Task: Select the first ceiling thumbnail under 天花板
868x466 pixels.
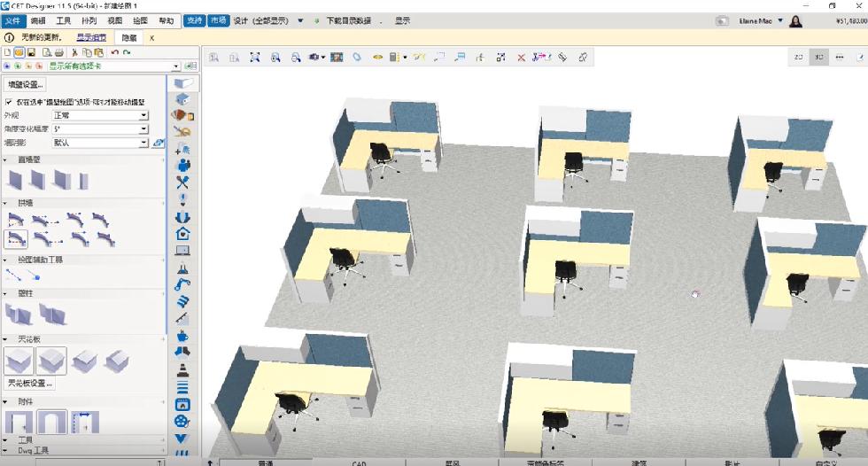Action: click(x=19, y=361)
